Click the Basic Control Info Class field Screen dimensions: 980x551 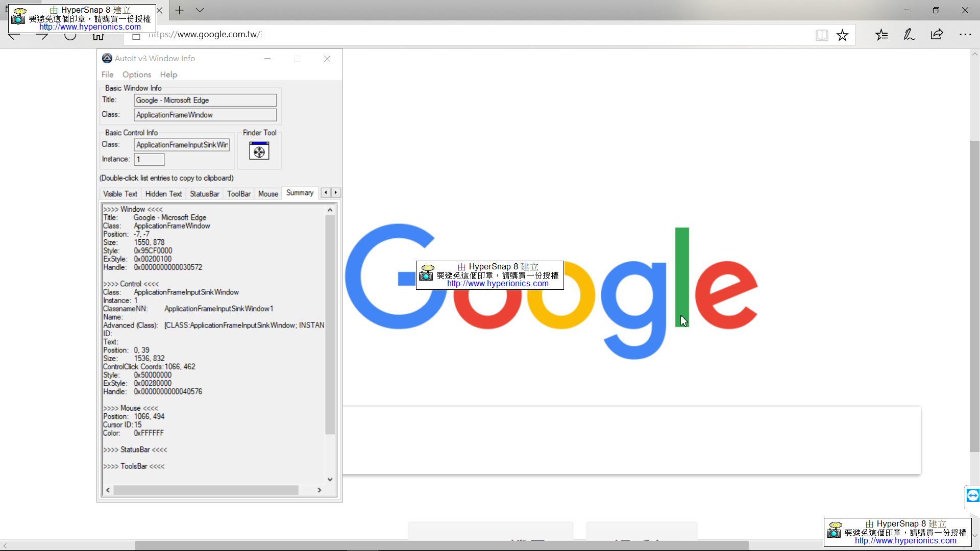pos(182,145)
